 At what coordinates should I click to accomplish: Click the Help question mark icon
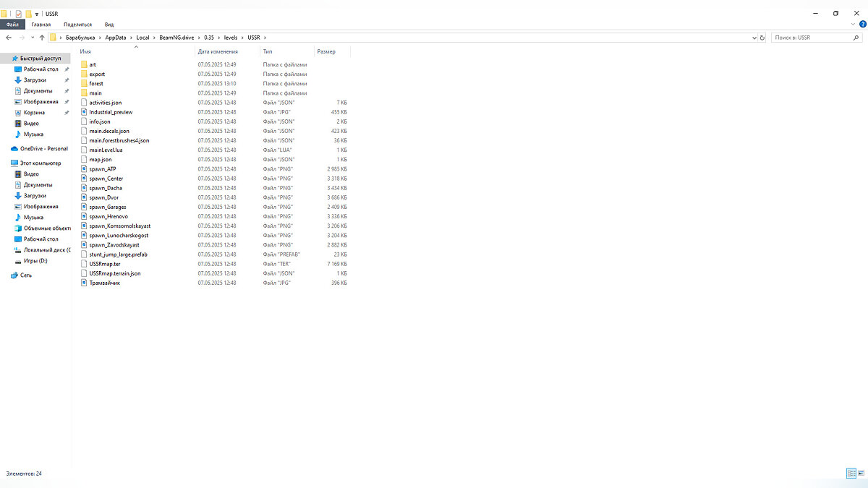tap(862, 24)
